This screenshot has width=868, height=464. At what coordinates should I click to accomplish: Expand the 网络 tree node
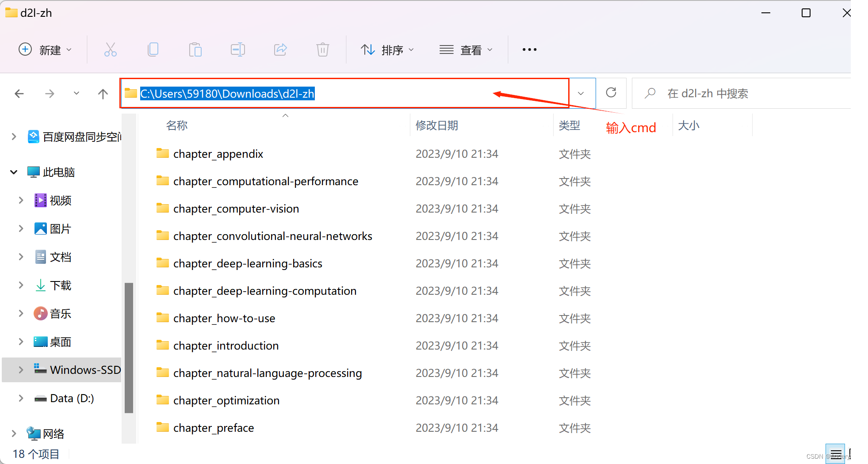(x=14, y=434)
